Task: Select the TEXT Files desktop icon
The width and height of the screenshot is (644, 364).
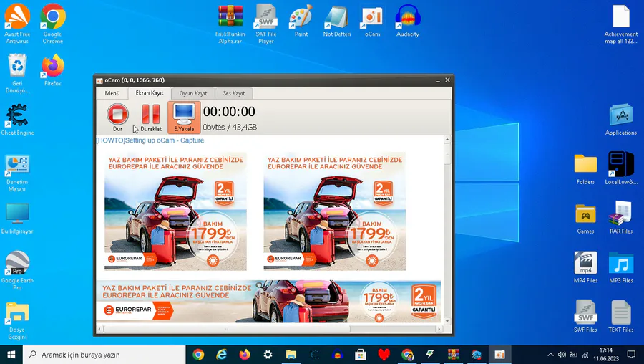Action: pos(621,317)
